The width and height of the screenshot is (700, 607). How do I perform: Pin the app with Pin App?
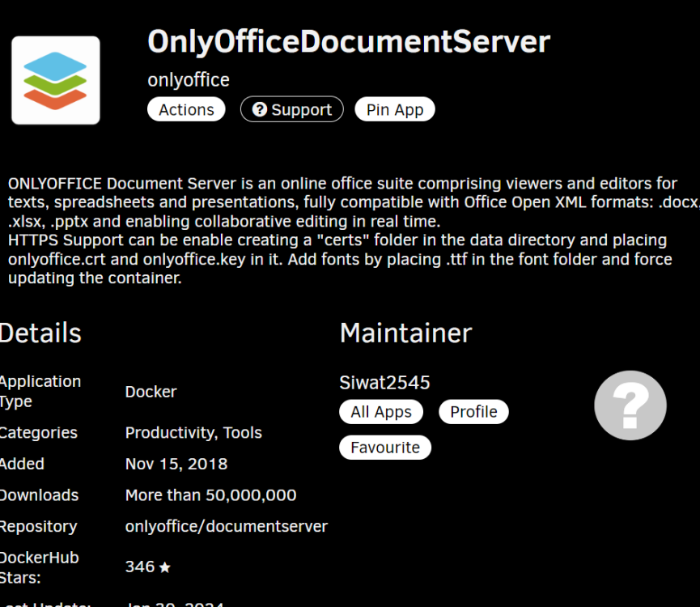pyautogui.click(x=395, y=109)
